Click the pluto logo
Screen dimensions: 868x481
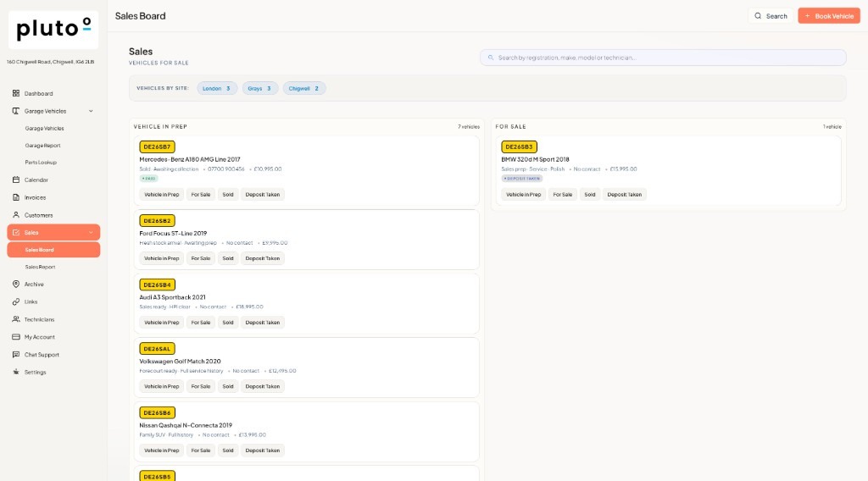click(53, 30)
